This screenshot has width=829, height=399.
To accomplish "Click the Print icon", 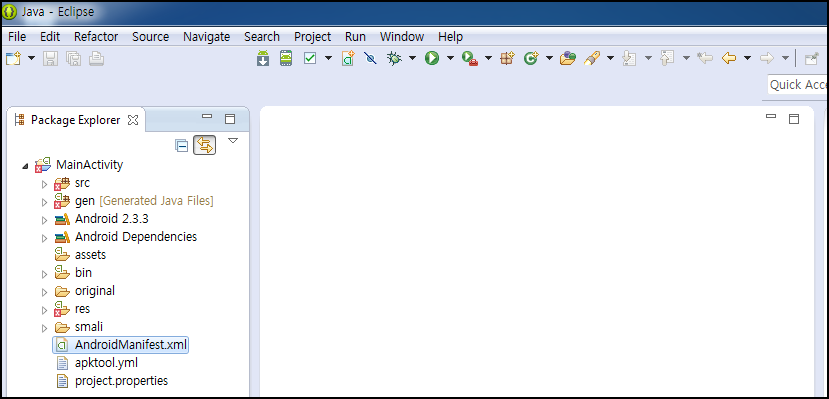I will tap(96, 58).
